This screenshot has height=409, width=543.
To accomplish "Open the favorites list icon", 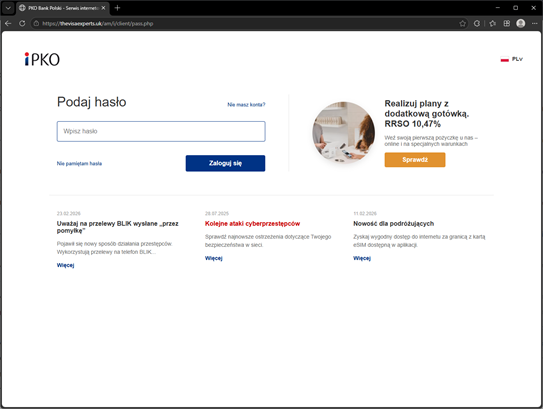I will pyautogui.click(x=492, y=24).
